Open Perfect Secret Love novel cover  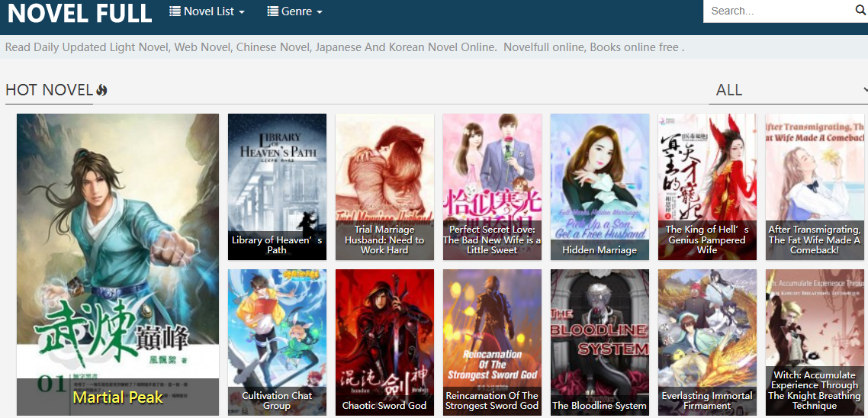point(492,187)
